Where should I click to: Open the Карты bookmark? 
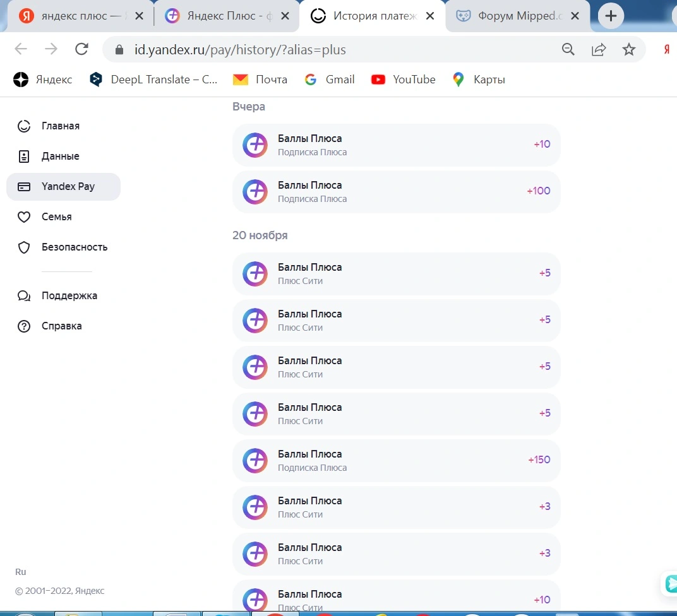(x=479, y=80)
